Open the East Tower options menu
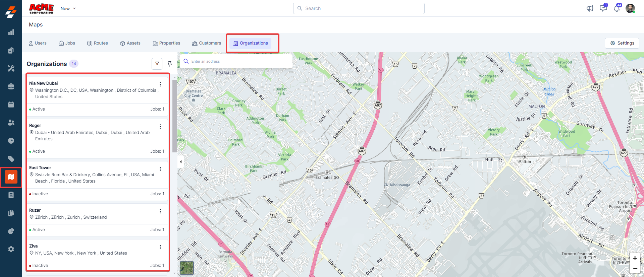The height and width of the screenshot is (277, 644). (160, 169)
